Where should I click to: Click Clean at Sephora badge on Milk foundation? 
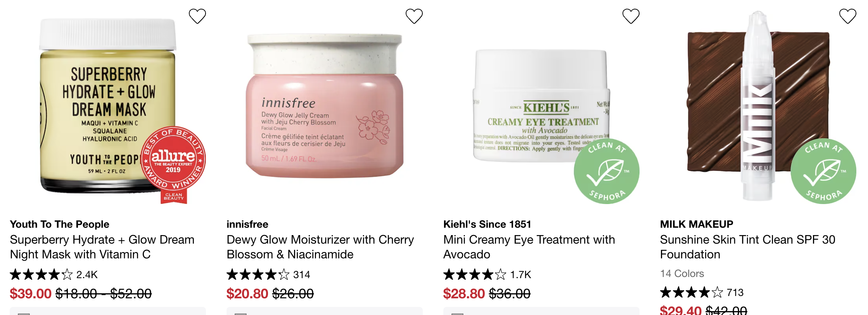click(x=823, y=171)
